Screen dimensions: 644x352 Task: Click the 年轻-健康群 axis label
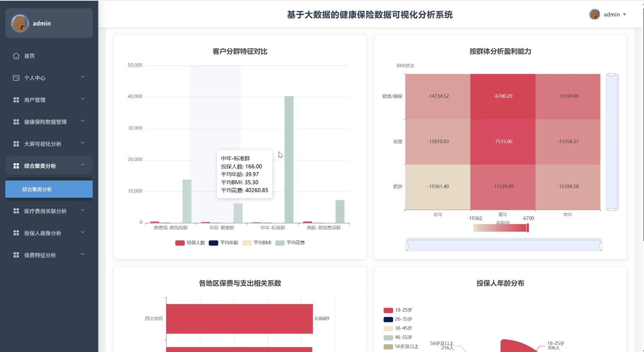(222, 228)
